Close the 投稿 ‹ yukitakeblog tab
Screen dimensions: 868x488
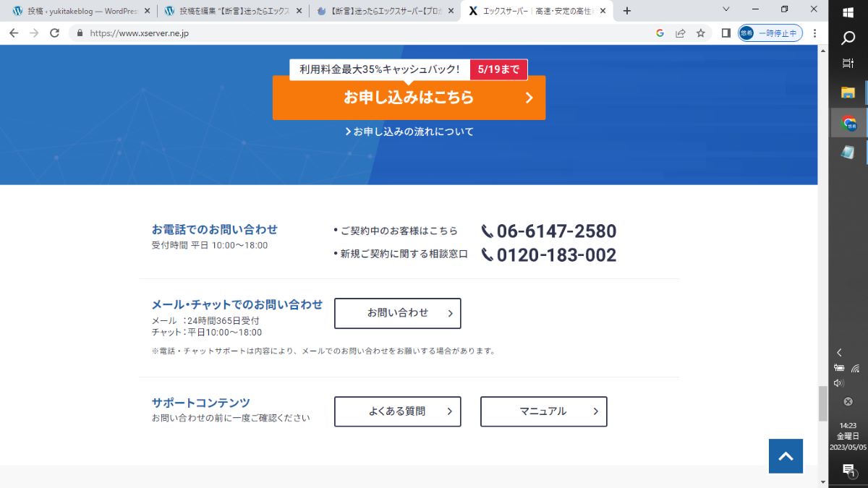coord(147,11)
